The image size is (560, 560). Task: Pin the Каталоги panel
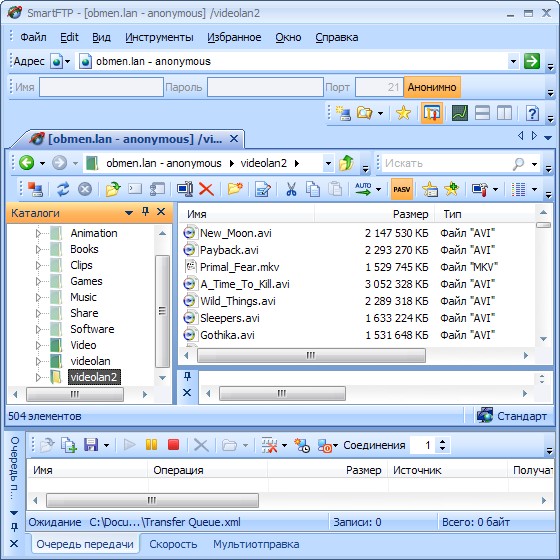click(145, 212)
